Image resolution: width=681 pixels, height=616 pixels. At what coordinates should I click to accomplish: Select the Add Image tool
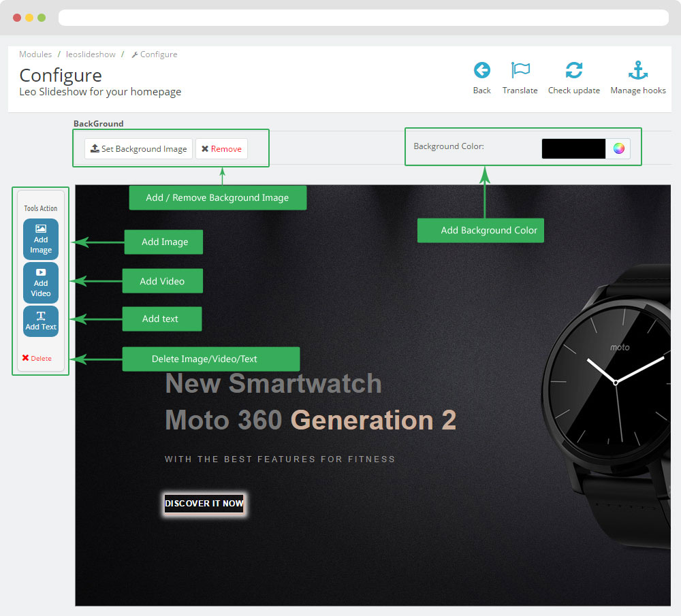pos(41,239)
